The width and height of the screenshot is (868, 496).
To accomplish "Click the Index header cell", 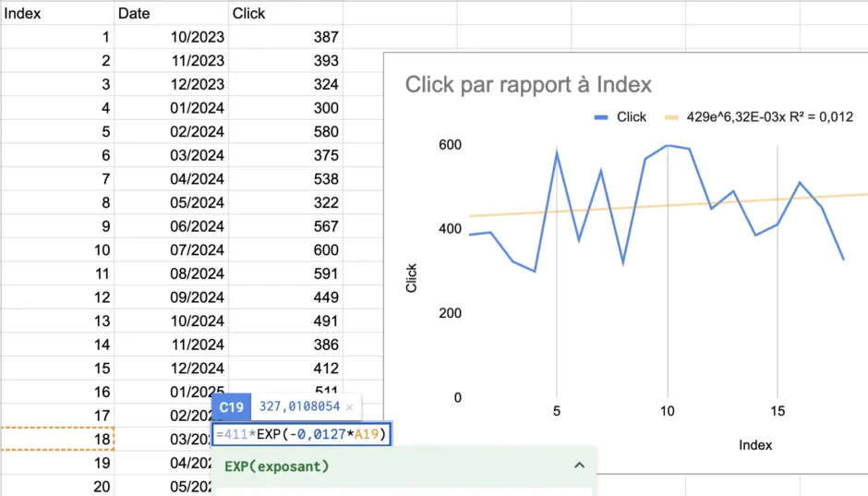I will [57, 13].
